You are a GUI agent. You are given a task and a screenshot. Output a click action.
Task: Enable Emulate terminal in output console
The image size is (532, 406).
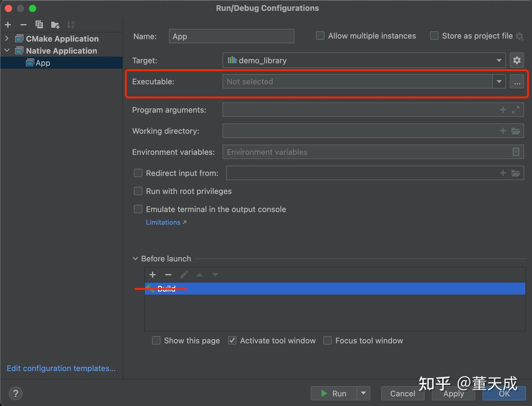point(138,209)
